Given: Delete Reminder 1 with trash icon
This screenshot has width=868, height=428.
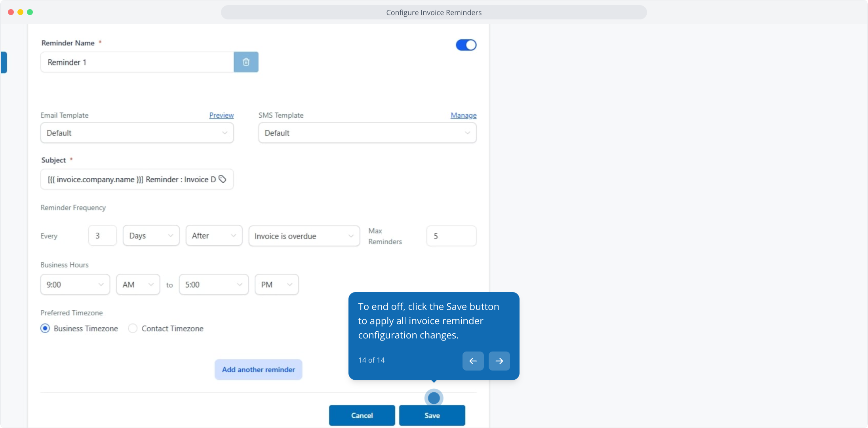Looking at the screenshot, I should pyautogui.click(x=246, y=62).
